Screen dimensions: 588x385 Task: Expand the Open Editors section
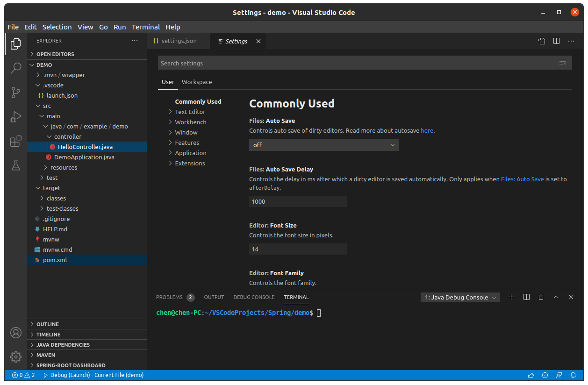pyautogui.click(x=87, y=54)
